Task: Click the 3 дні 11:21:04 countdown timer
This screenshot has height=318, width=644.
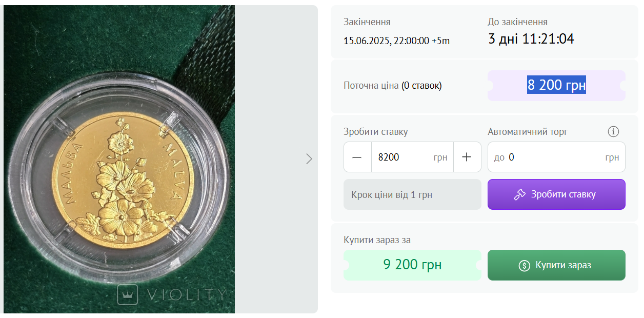Action: point(531,39)
